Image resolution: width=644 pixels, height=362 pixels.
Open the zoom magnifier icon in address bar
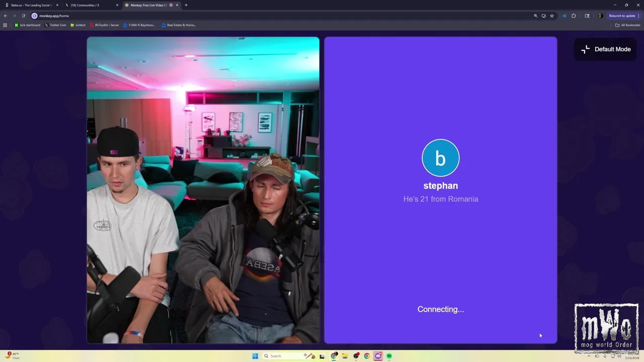(535, 16)
